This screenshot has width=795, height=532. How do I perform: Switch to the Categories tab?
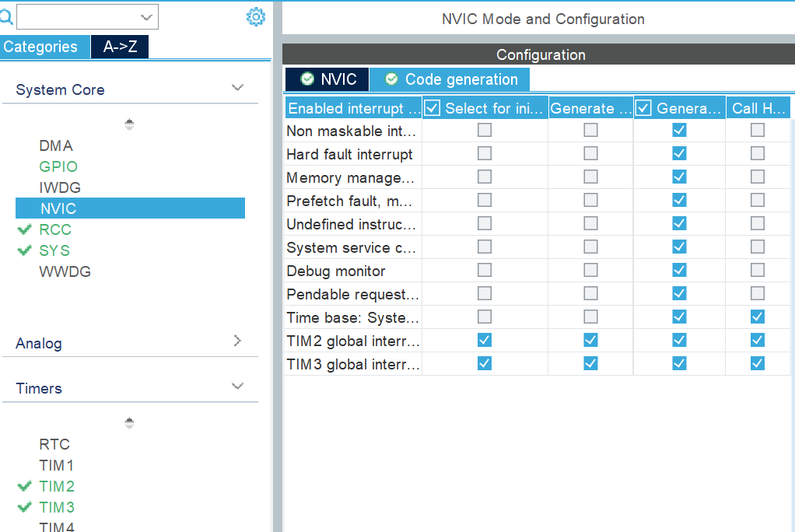(x=45, y=47)
